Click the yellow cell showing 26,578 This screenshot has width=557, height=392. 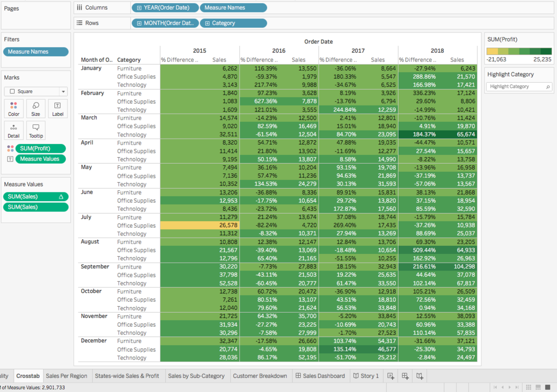(200, 225)
